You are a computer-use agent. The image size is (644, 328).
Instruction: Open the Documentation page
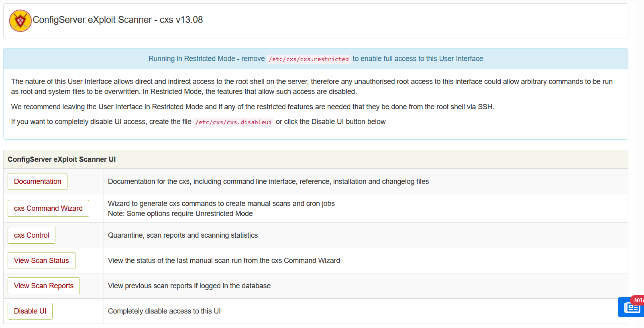[37, 181]
